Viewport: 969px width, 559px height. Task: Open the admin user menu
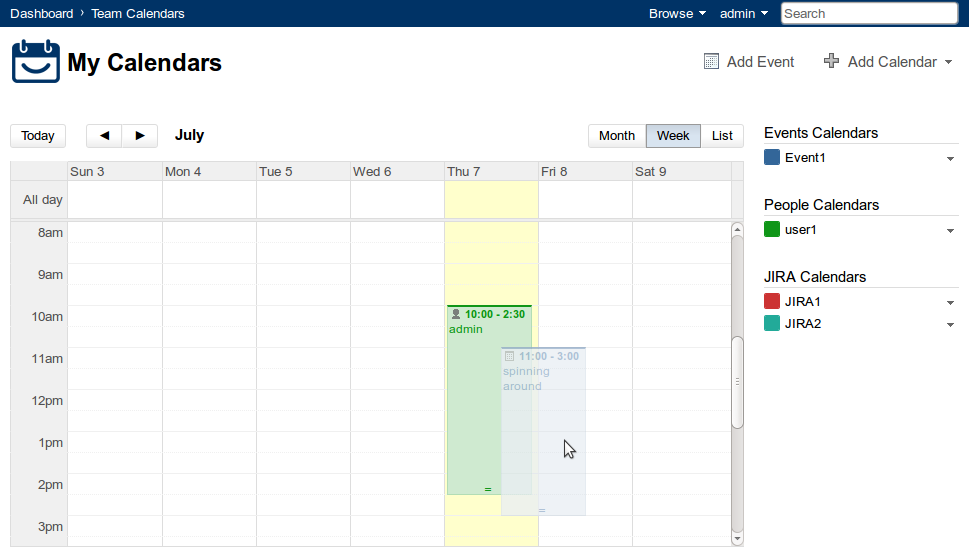(744, 14)
